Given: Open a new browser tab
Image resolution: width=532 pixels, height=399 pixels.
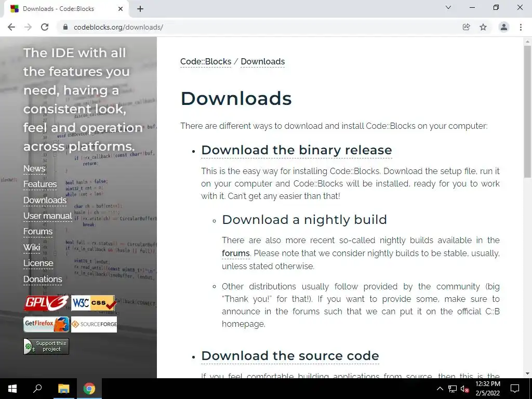Looking at the screenshot, I should [x=140, y=9].
